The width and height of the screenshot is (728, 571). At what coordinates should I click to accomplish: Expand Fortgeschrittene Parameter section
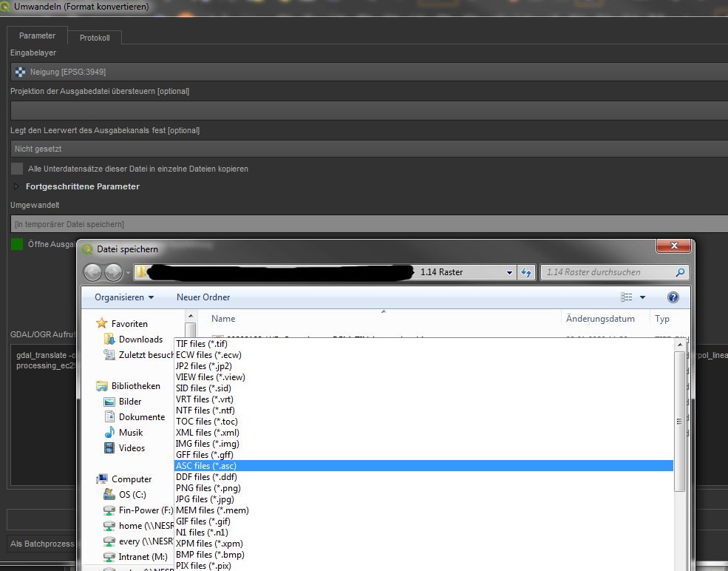[x=16, y=186]
